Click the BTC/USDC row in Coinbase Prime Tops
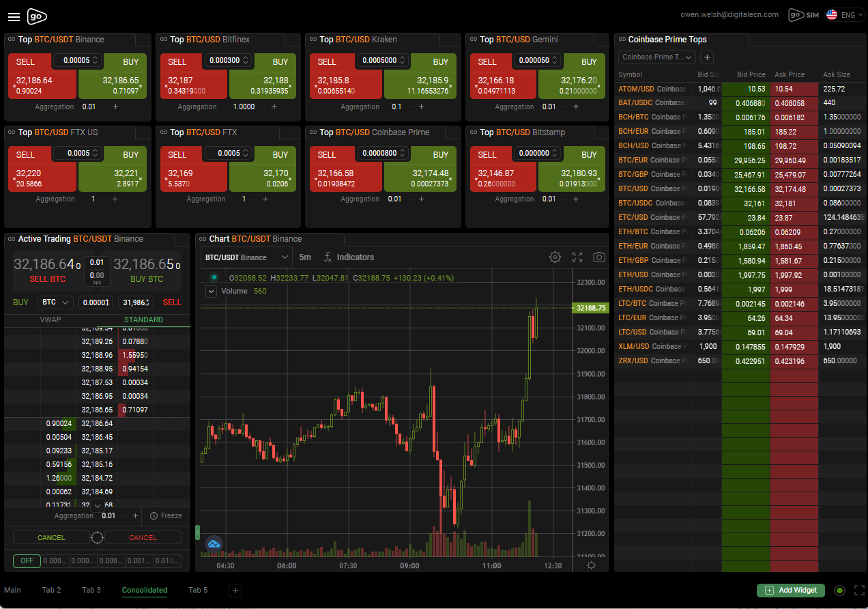 (740, 203)
